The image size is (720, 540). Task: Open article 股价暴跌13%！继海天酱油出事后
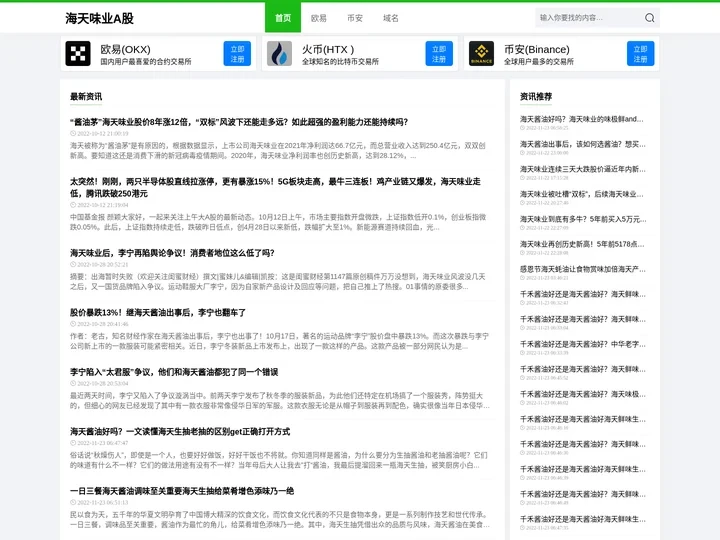tap(158, 313)
